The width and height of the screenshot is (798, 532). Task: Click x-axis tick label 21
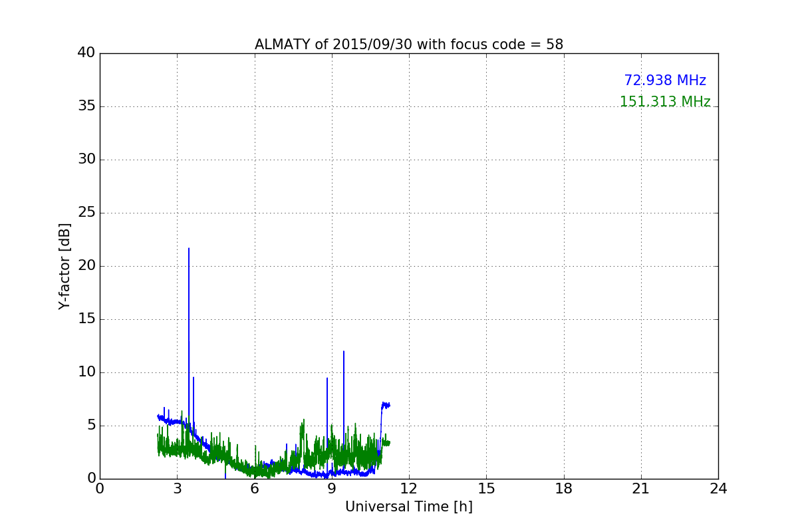pos(641,489)
